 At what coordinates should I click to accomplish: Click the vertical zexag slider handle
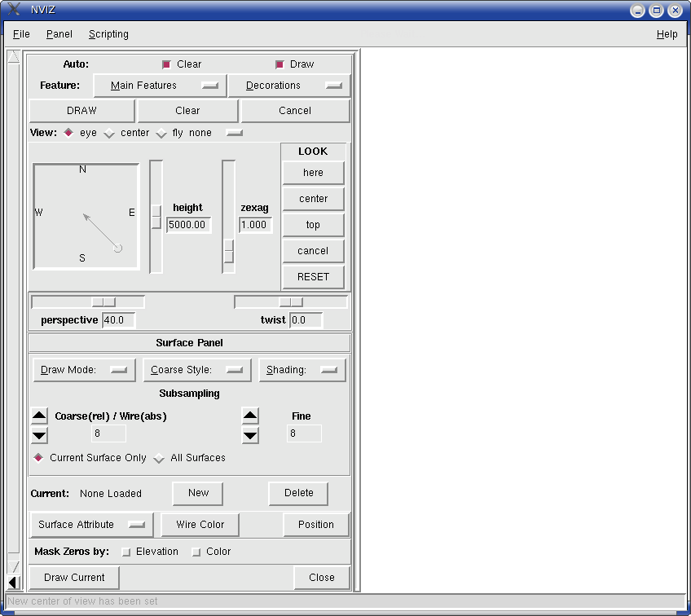coord(228,251)
